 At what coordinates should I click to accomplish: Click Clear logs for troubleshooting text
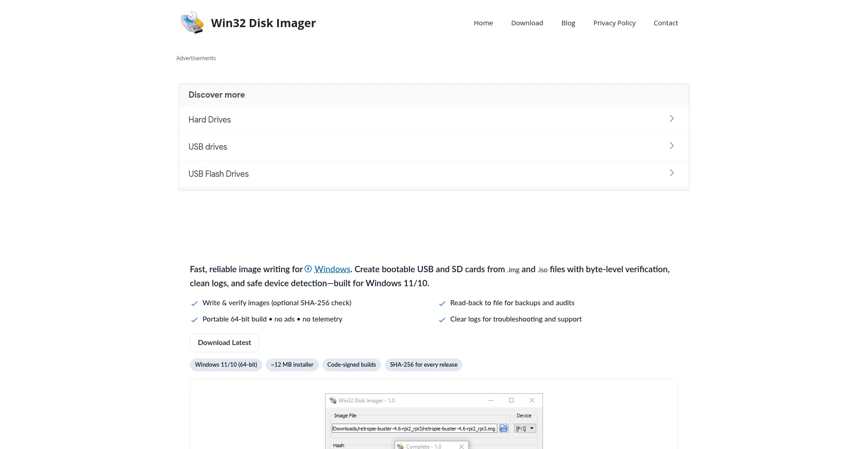(x=516, y=319)
